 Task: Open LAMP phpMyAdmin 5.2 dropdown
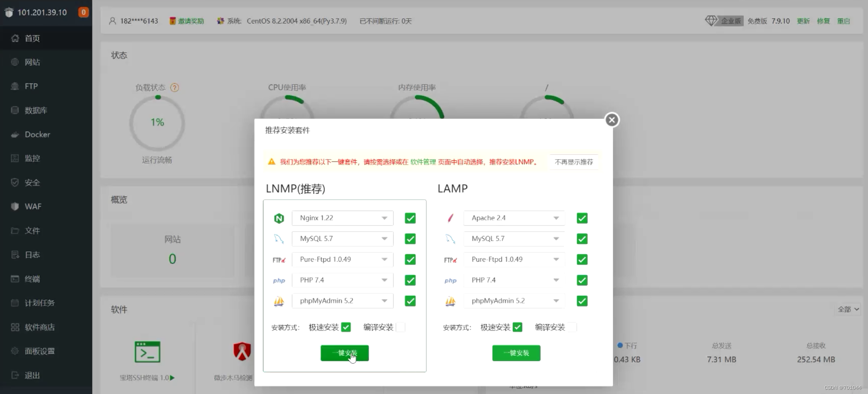click(x=514, y=301)
